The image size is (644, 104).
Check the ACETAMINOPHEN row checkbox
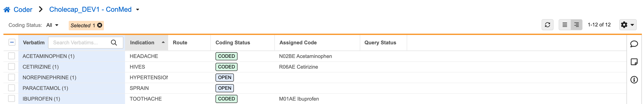[12, 56]
